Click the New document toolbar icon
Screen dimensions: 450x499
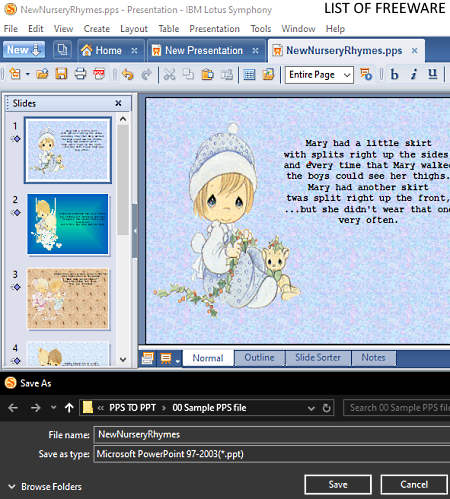15,73
